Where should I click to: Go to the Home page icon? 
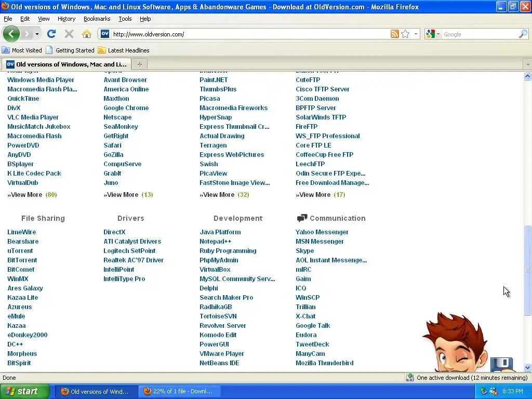pyautogui.click(x=87, y=34)
